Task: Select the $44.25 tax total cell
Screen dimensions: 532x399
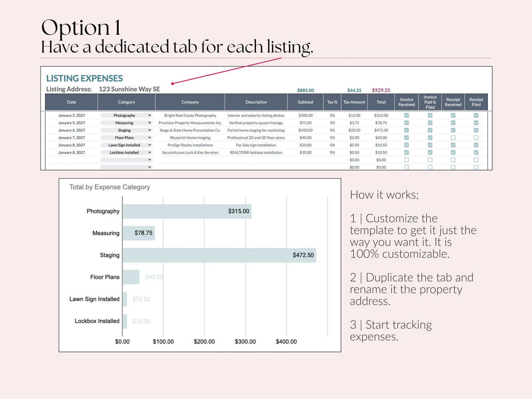Action: pyautogui.click(x=354, y=90)
